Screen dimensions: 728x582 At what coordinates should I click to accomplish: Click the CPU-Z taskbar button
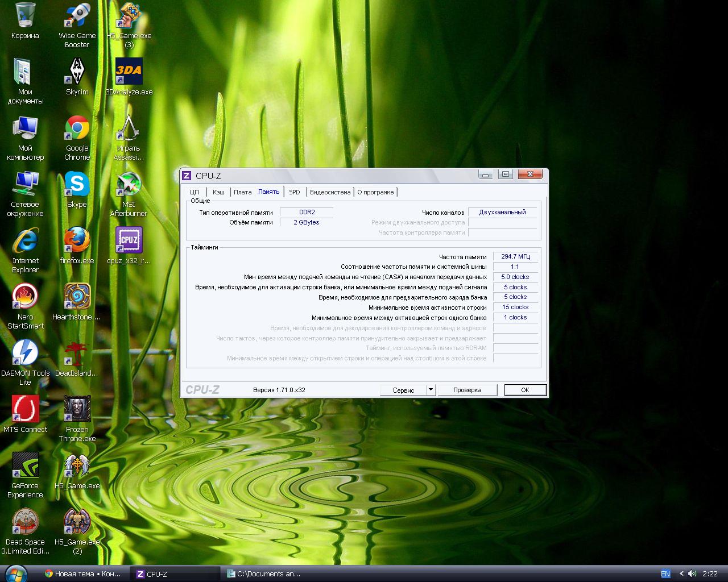175,573
